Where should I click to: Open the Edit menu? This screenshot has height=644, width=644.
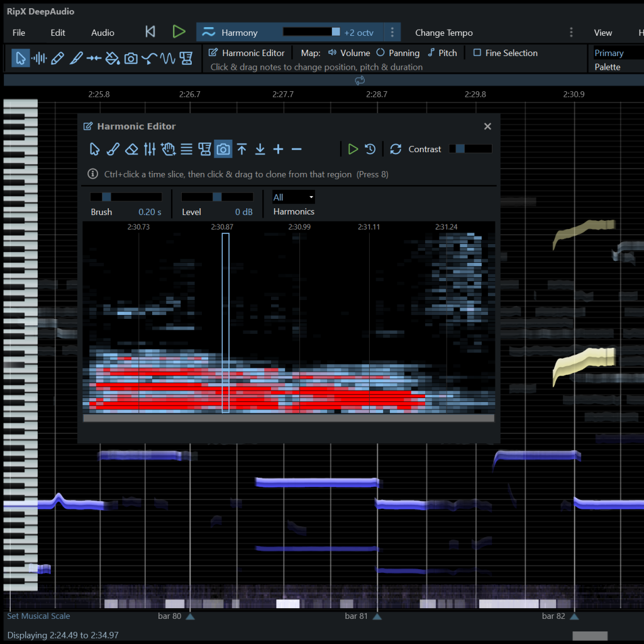click(x=57, y=33)
